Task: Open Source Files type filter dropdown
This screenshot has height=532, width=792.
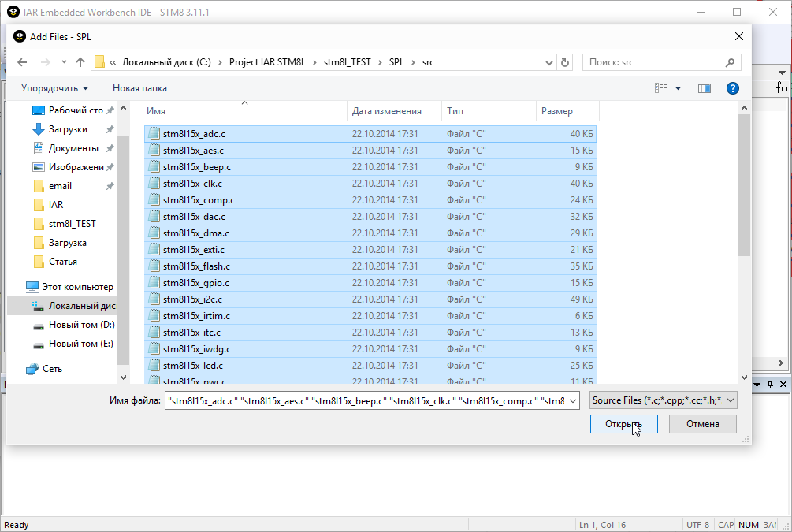Action: tap(663, 400)
